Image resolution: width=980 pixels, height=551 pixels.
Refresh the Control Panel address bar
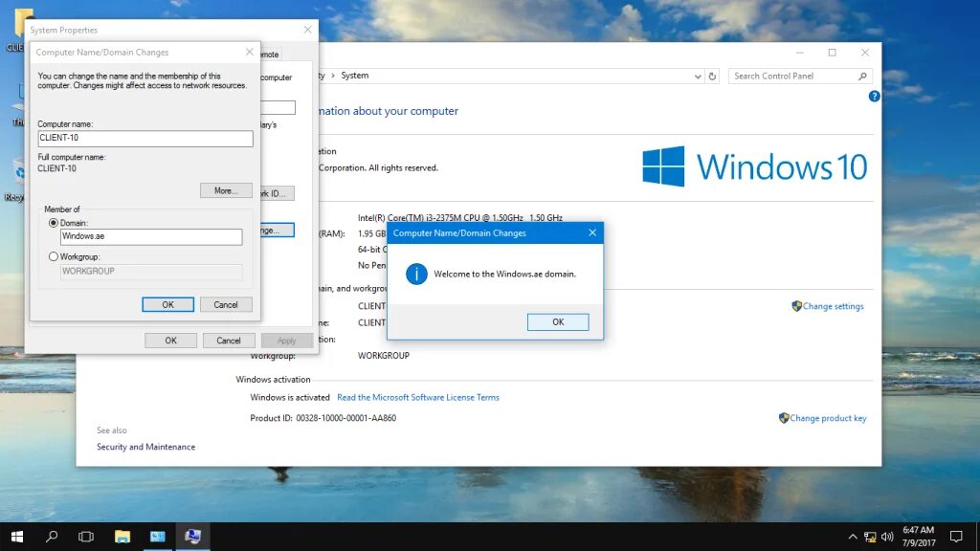(x=712, y=77)
